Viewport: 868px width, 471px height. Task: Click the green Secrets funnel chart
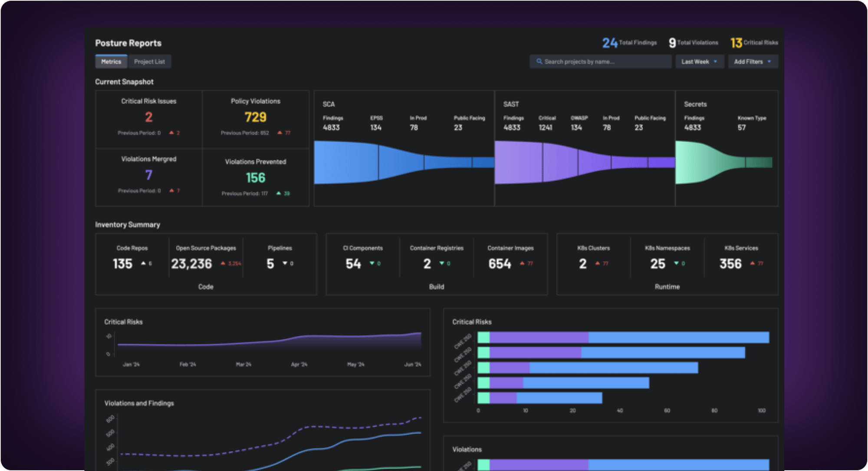[723, 162]
